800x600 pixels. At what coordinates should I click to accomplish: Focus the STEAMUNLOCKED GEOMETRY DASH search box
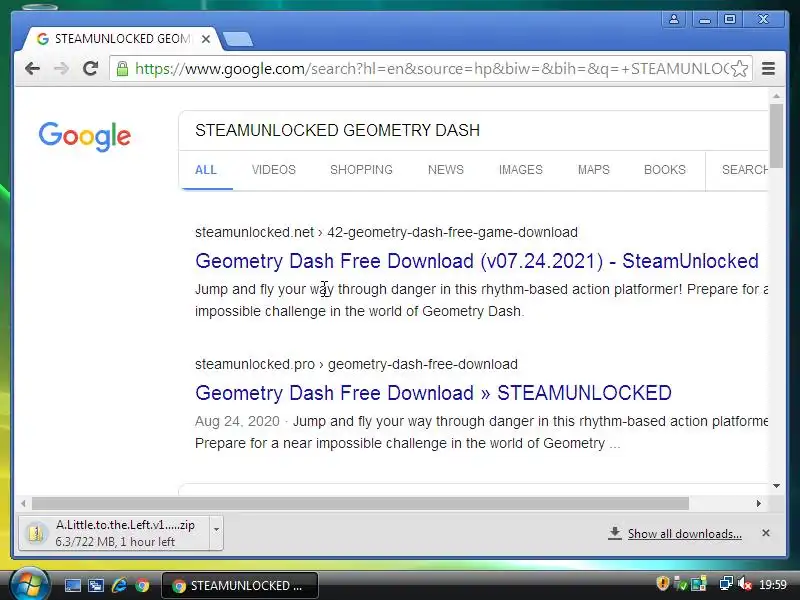click(x=474, y=130)
